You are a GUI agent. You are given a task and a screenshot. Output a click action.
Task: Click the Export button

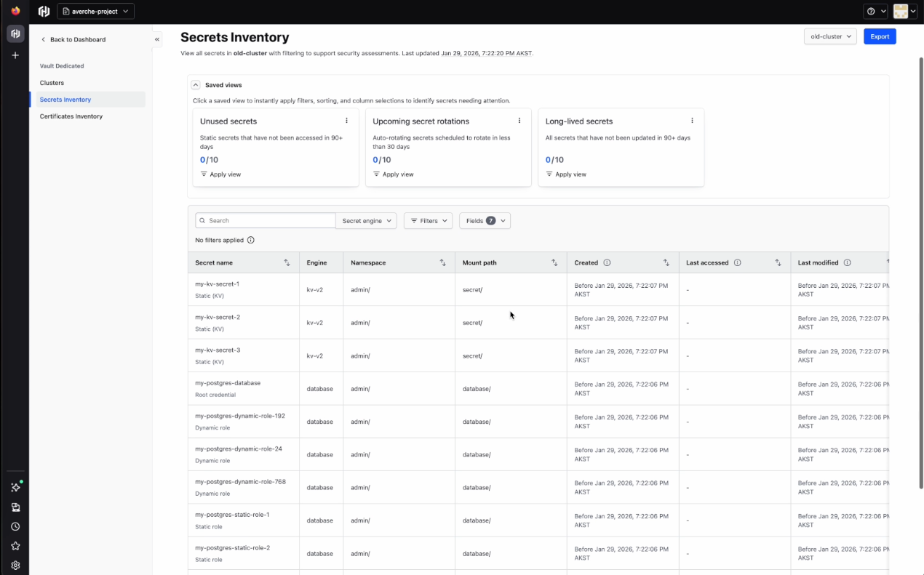click(880, 36)
